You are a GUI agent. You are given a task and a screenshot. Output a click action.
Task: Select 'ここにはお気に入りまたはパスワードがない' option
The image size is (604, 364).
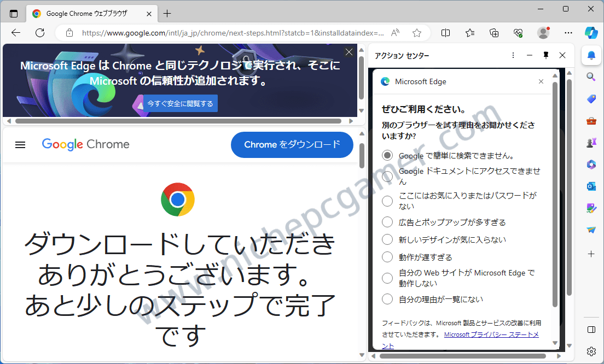pos(387,201)
